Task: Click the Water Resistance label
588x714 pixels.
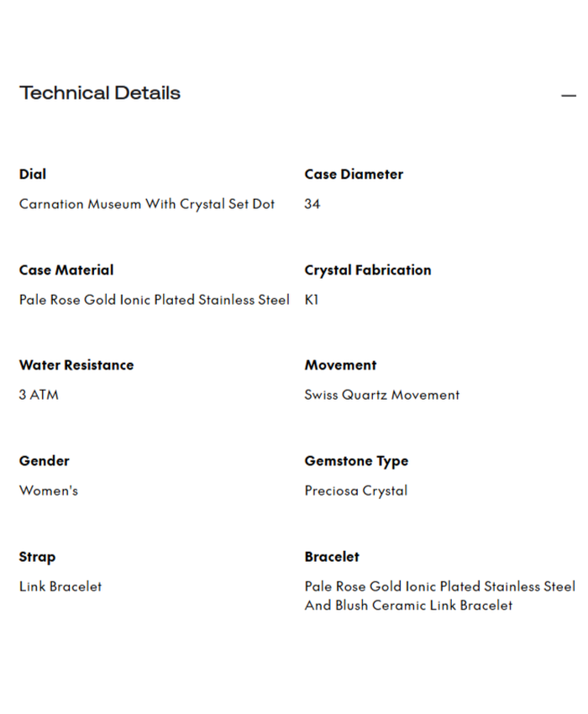Action: pyautogui.click(x=76, y=365)
